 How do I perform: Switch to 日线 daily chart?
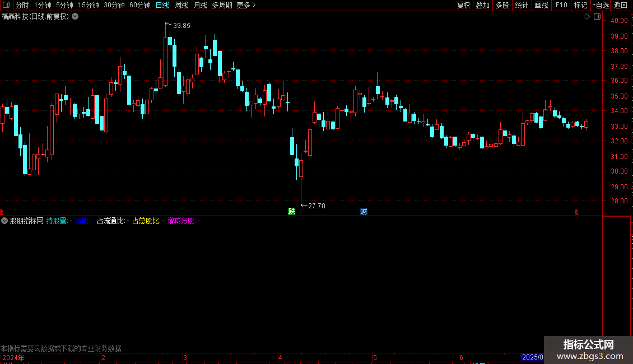pyautogui.click(x=162, y=5)
